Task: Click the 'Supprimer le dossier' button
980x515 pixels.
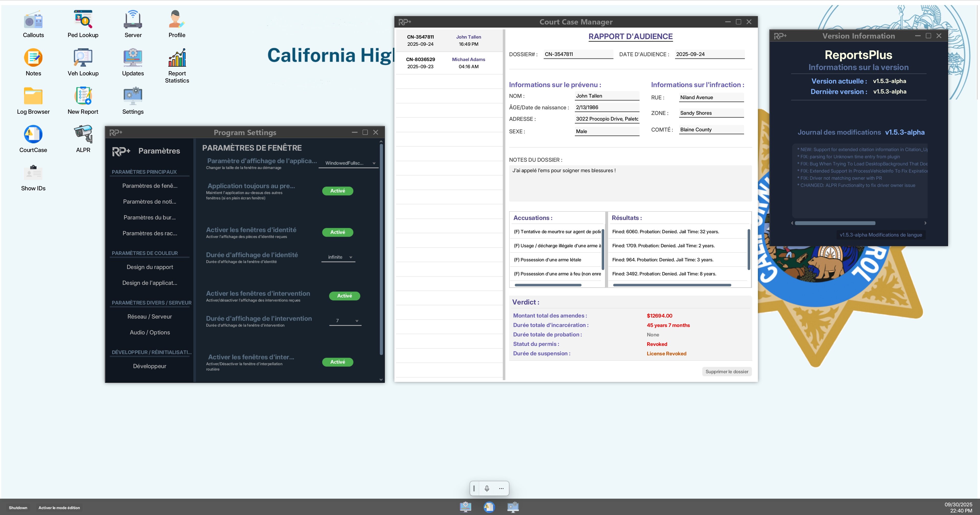Action: (727, 372)
